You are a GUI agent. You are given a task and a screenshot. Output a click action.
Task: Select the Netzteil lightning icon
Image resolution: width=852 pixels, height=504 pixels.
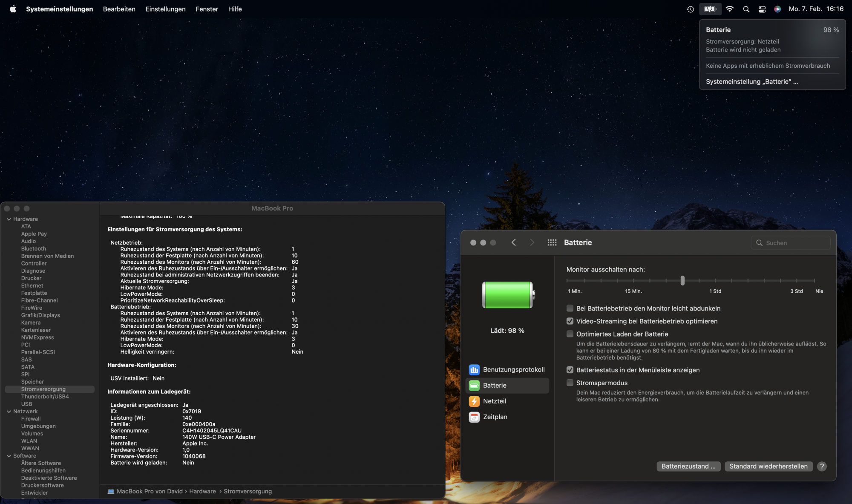[474, 401]
